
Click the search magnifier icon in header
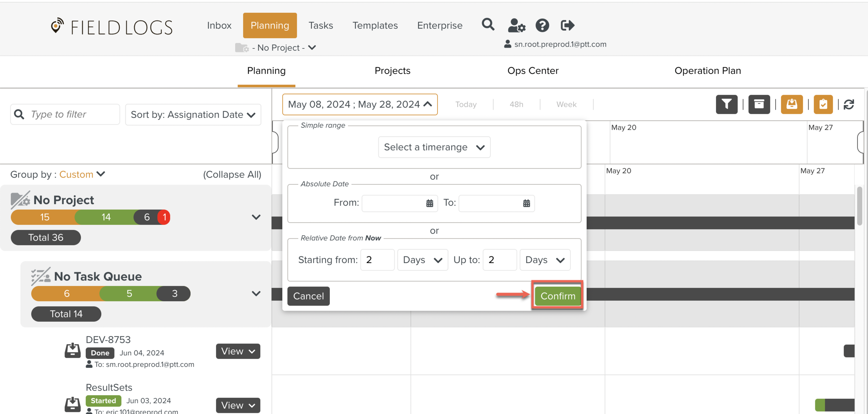tap(488, 25)
